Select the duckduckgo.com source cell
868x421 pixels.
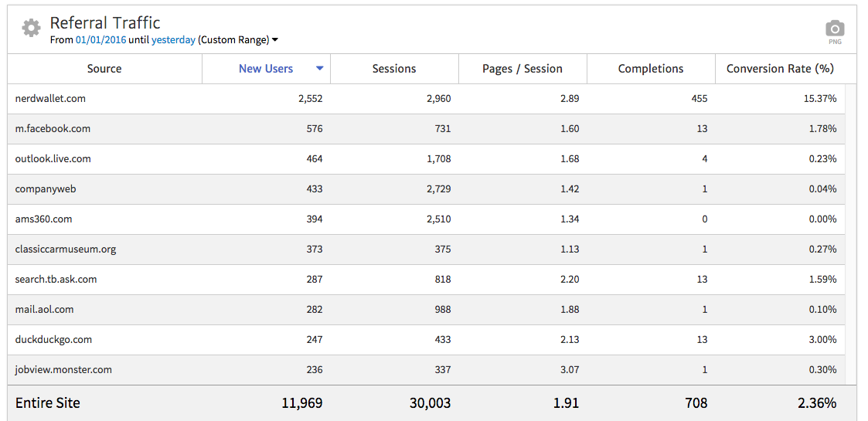click(53, 339)
